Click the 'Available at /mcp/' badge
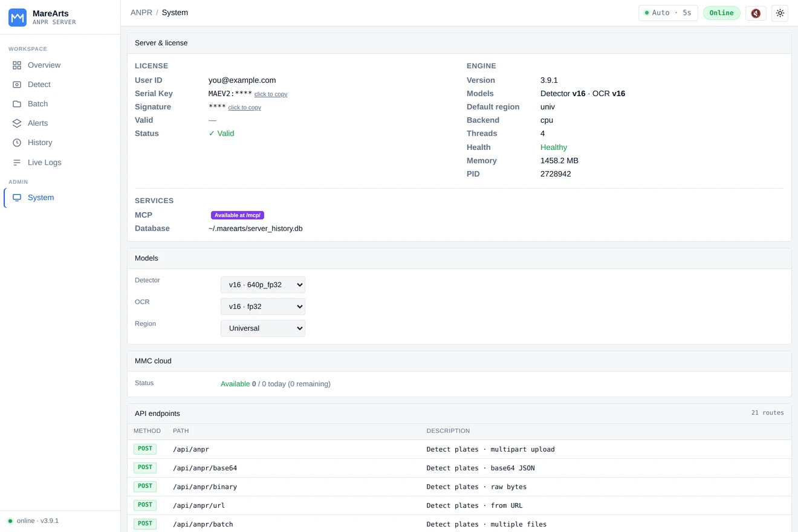This screenshot has width=798, height=532. click(x=238, y=215)
